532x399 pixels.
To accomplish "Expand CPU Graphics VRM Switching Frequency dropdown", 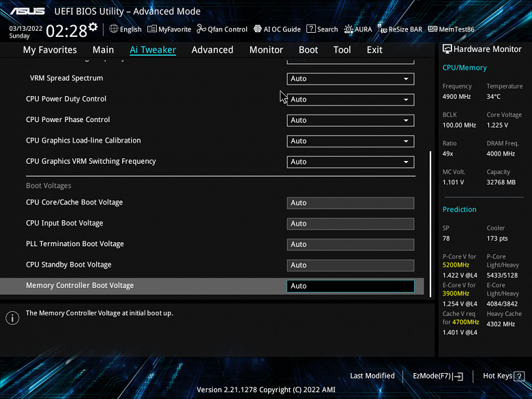I will tap(350, 162).
